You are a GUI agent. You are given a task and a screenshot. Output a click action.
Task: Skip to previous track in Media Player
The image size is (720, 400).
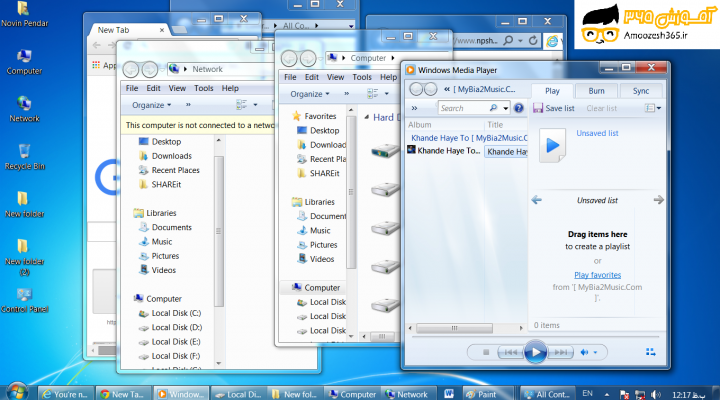(511, 352)
